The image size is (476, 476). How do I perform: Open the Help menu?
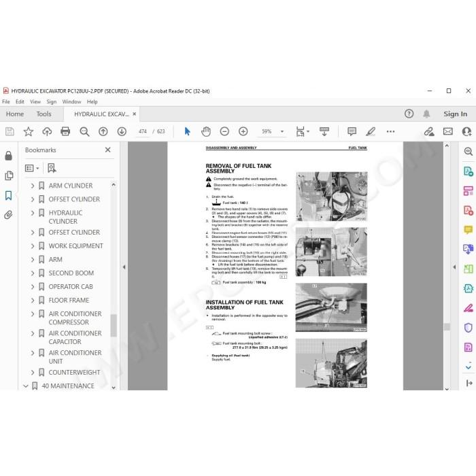[92, 102]
